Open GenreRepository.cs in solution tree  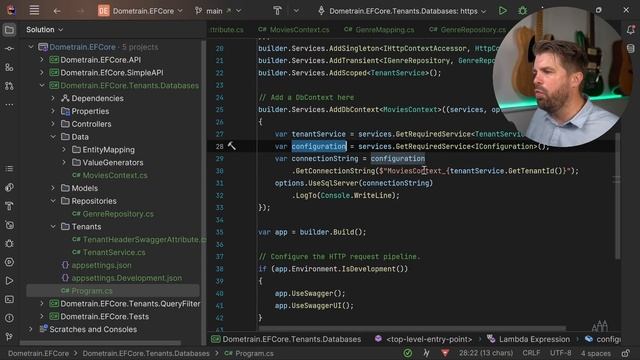pyautogui.click(x=118, y=214)
